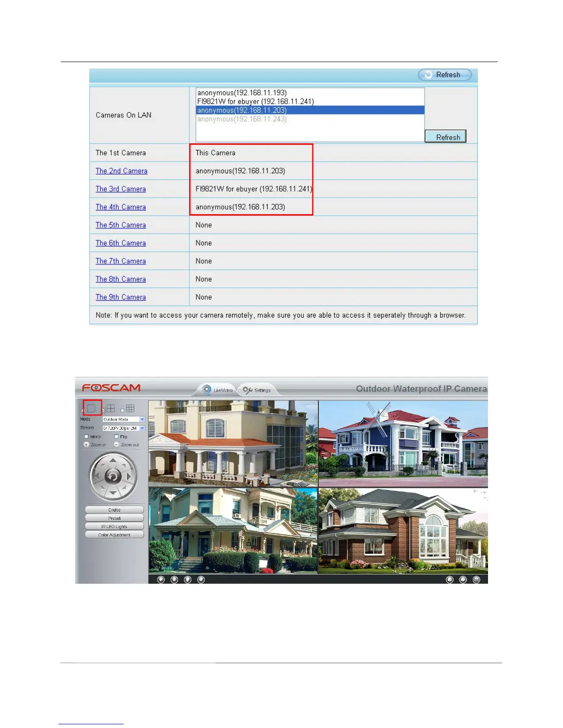
Task: Click the 3rd Camera value FI9821W for ebuyer
Action: (254, 189)
